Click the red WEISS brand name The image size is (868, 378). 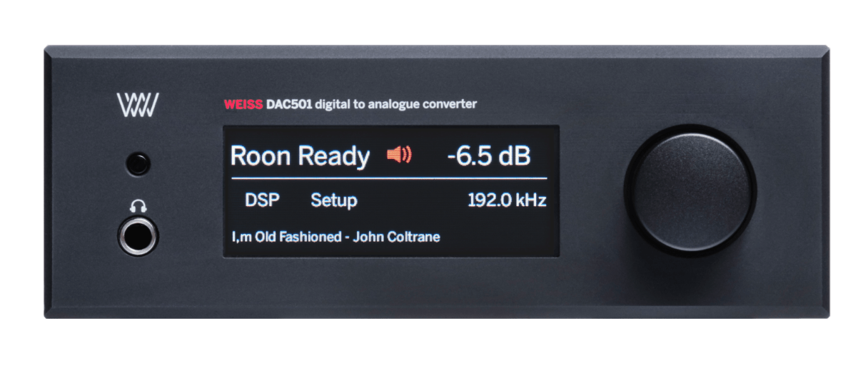point(243,105)
